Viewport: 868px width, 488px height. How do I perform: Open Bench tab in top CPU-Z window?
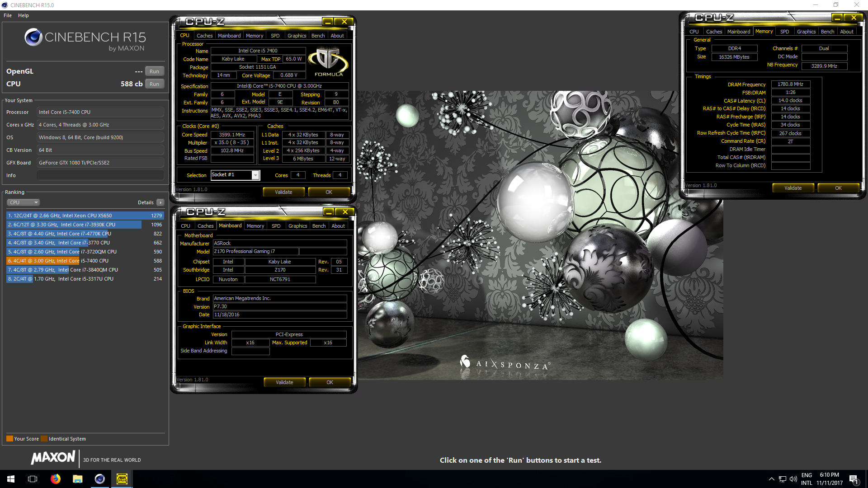pos(318,36)
